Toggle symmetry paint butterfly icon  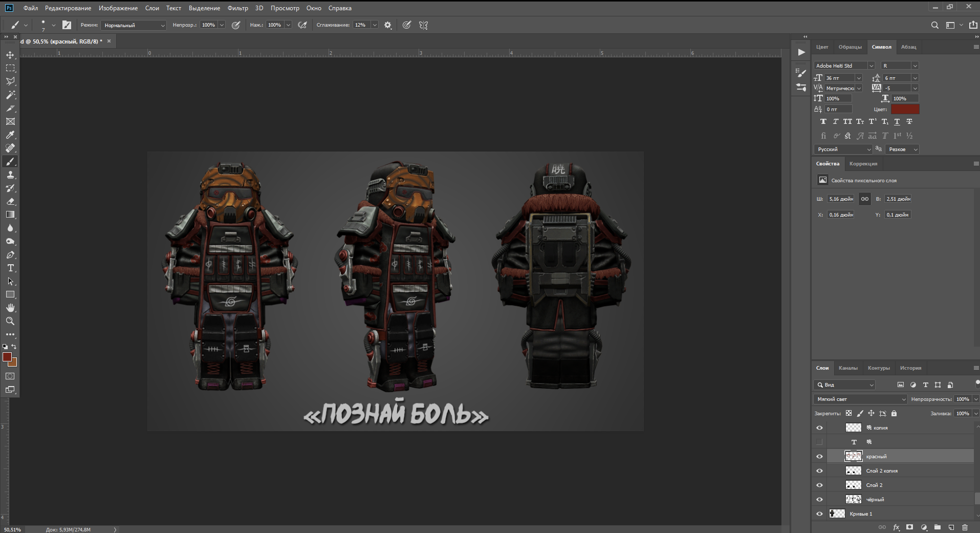pos(423,25)
